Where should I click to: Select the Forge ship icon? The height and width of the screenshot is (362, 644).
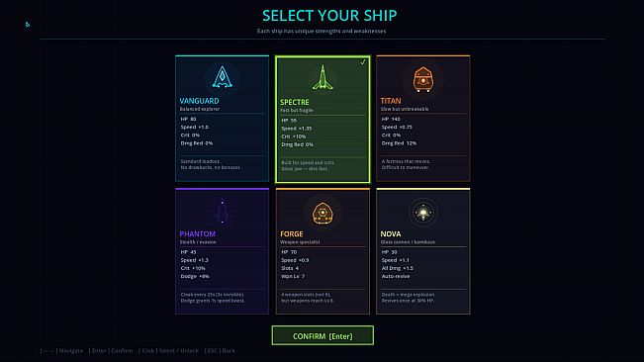tap(322, 214)
